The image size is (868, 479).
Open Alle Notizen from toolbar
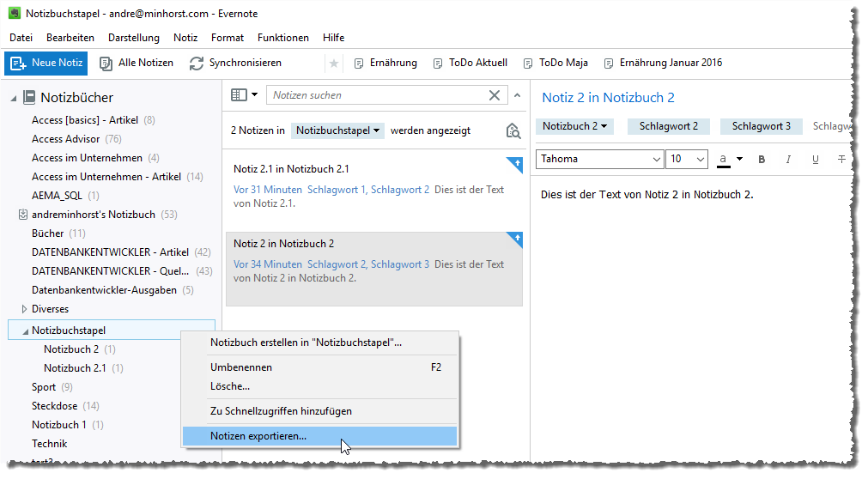point(137,64)
